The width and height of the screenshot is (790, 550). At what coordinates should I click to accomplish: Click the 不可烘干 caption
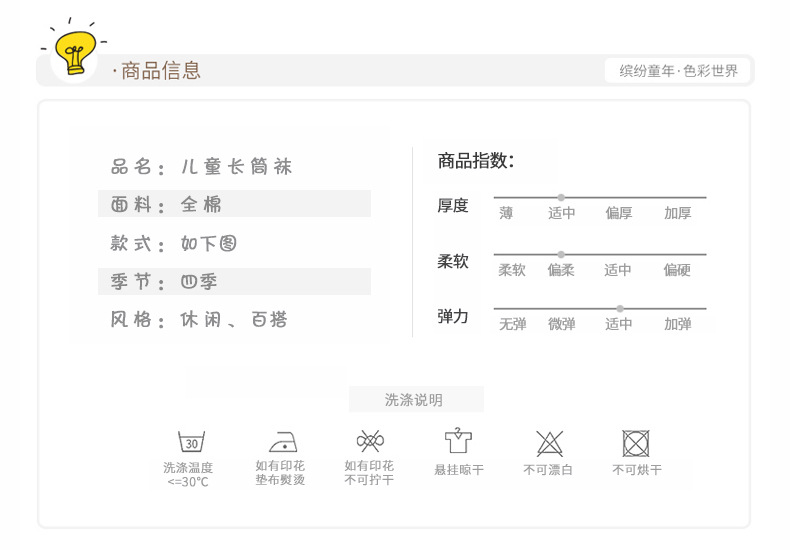tap(637, 470)
